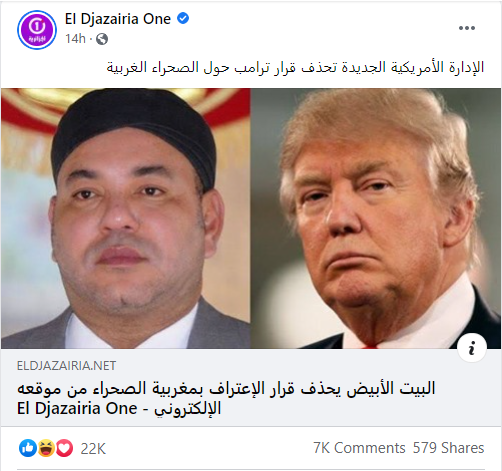View the 579 Shares list

(448, 448)
